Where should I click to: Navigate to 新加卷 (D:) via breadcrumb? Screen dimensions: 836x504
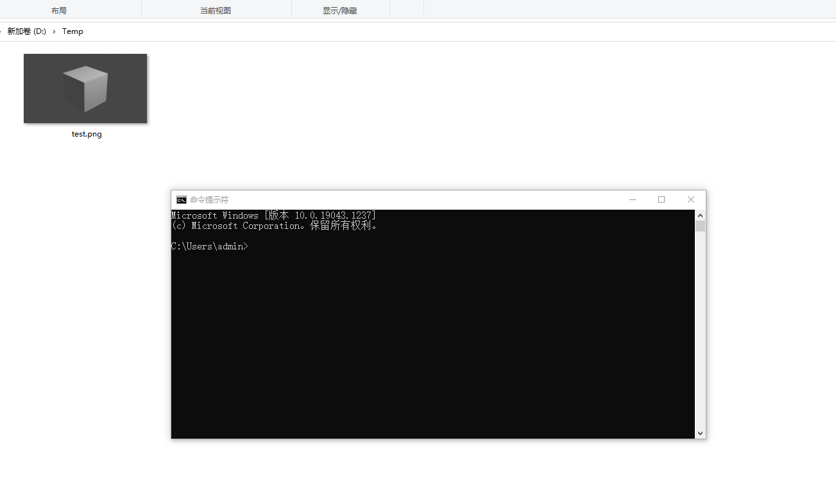tap(26, 31)
